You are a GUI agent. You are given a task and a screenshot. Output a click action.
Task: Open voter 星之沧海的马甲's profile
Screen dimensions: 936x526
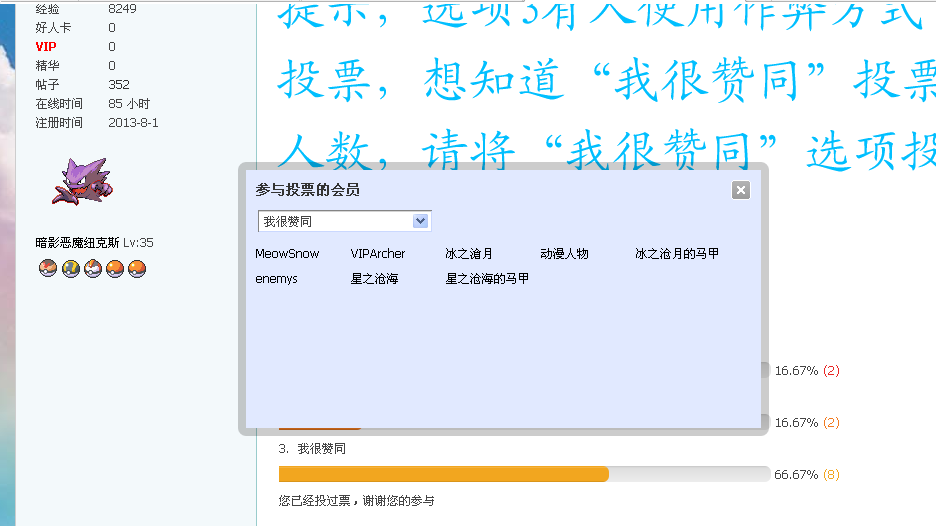pyautogui.click(x=487, y=279)
